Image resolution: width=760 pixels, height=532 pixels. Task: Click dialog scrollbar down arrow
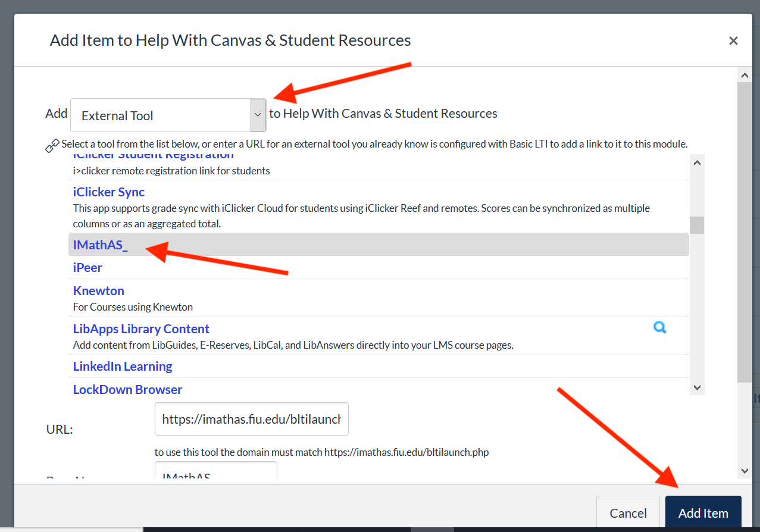(744, 471)
